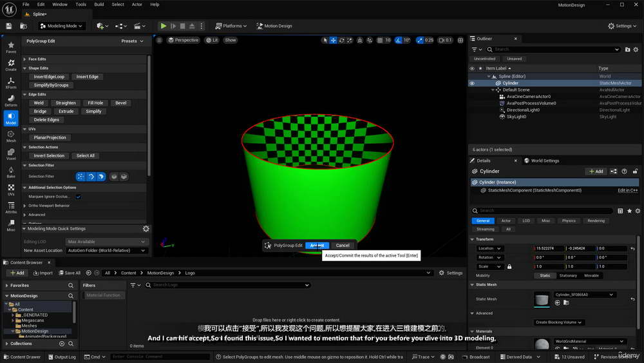Open the Mesh tools category
The width and height of the screenshot is (644, 363).
[x=11, y=136]
